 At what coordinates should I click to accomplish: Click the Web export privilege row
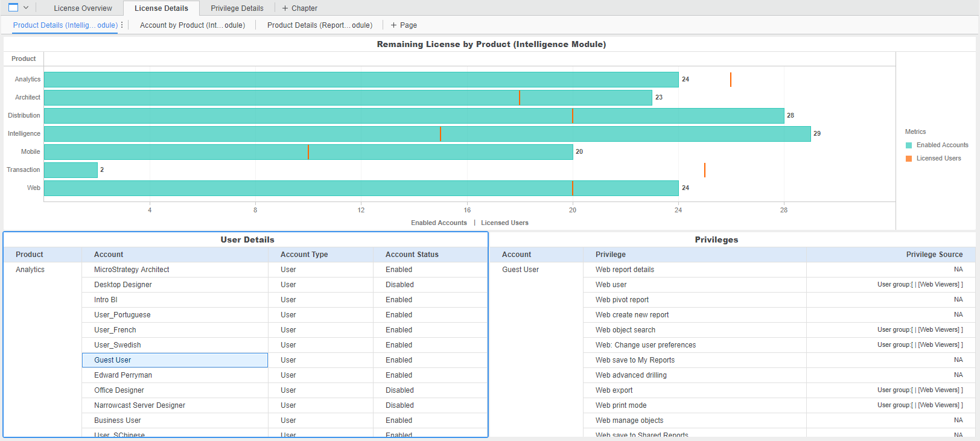point(614,390)
